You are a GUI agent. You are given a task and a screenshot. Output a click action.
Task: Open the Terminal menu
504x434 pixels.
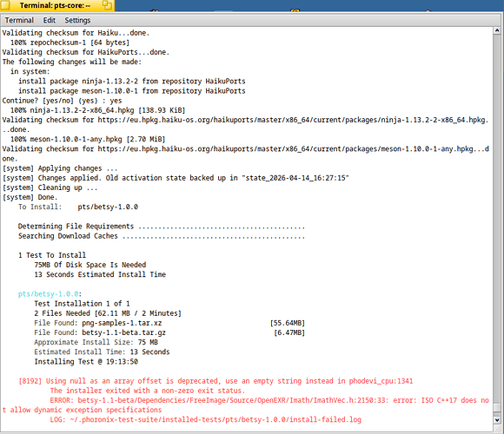tap(19, 20)
